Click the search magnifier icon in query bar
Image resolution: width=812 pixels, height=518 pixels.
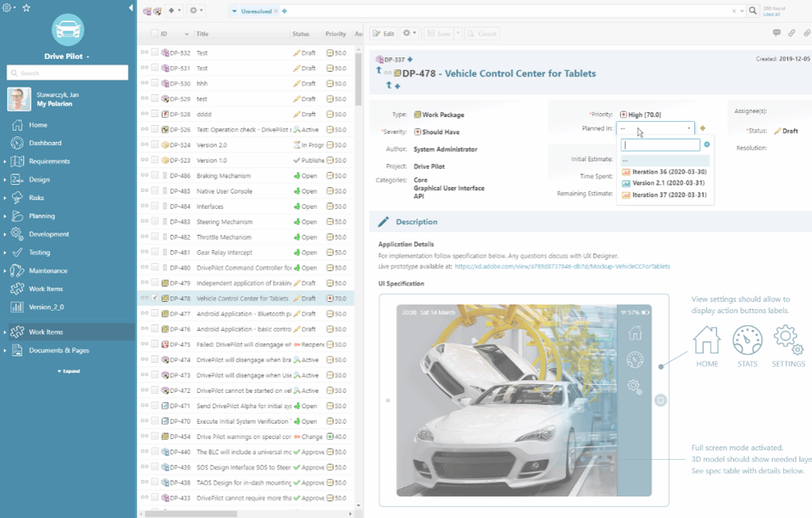coord(753,11)
